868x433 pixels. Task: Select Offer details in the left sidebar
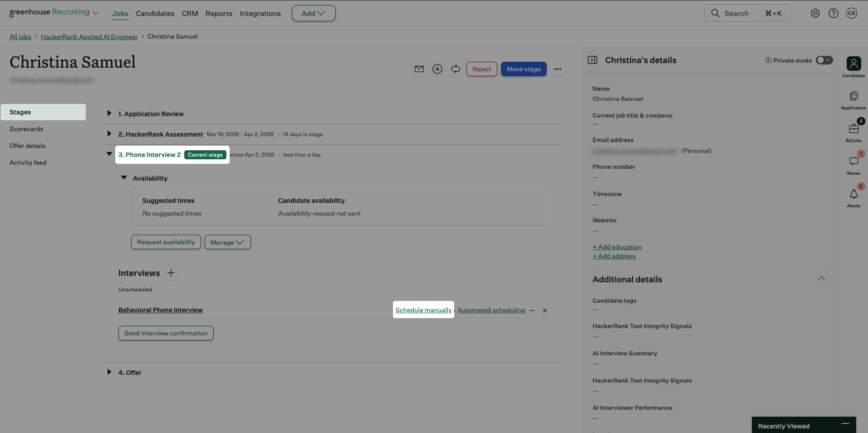tap(27, 146)
